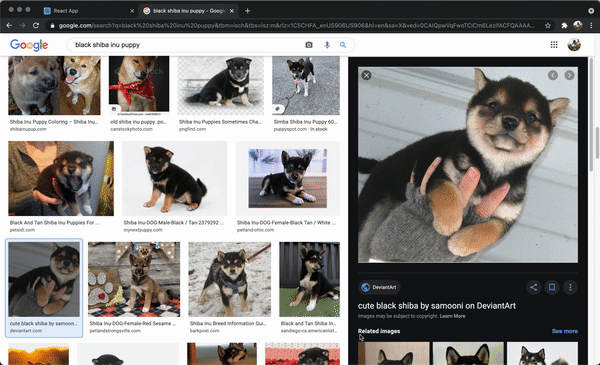This screenshot has height=365, width=600.
Task: Open Chrome's three-dot menu
Action: coord(591,26)
